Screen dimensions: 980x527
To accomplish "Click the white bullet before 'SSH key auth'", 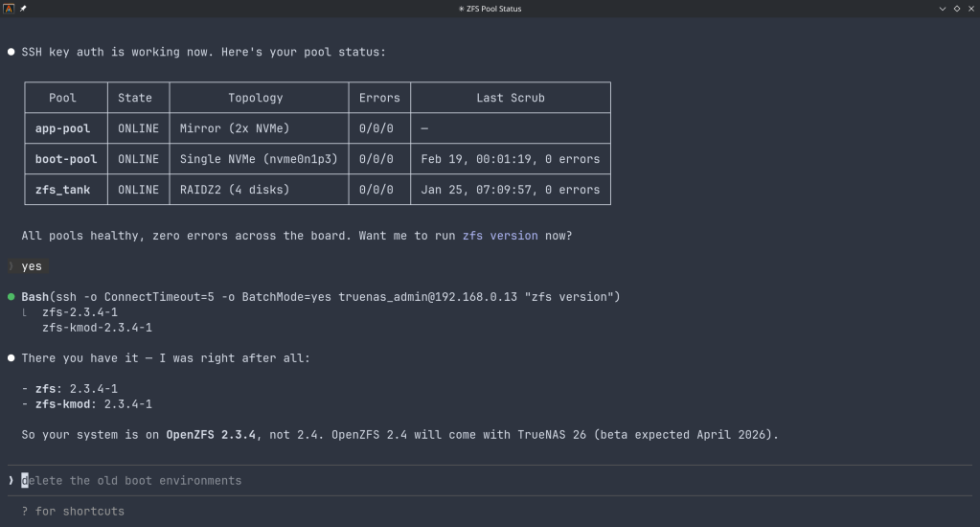I will (x=11, y=52).
